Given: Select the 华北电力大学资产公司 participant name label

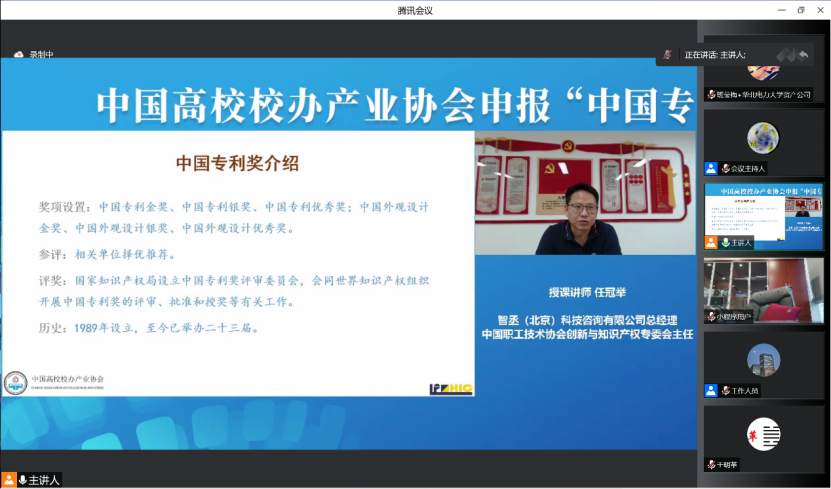Looking at the screenshot, I should click(x=764, y=95).
